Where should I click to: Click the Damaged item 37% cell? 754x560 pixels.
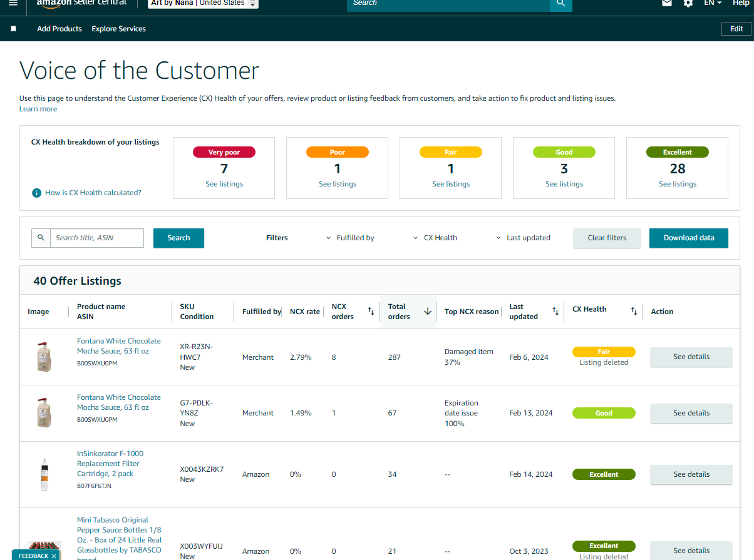pos(469,357)
